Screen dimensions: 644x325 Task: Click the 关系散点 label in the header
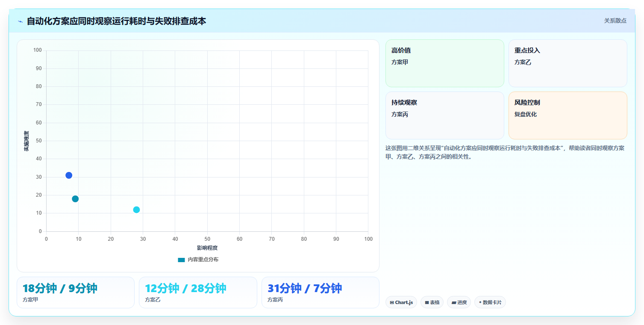(x=615, y=21)
